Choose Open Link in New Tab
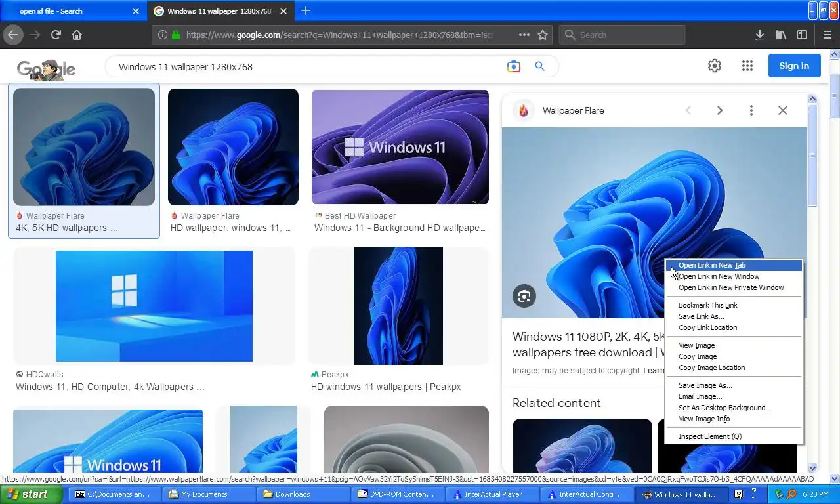 pos(734,265)
